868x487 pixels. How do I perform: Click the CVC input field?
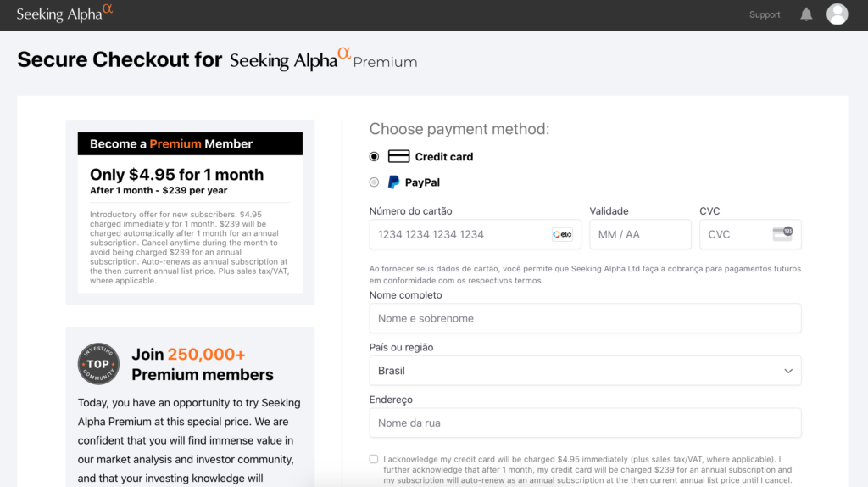(750, 234)
